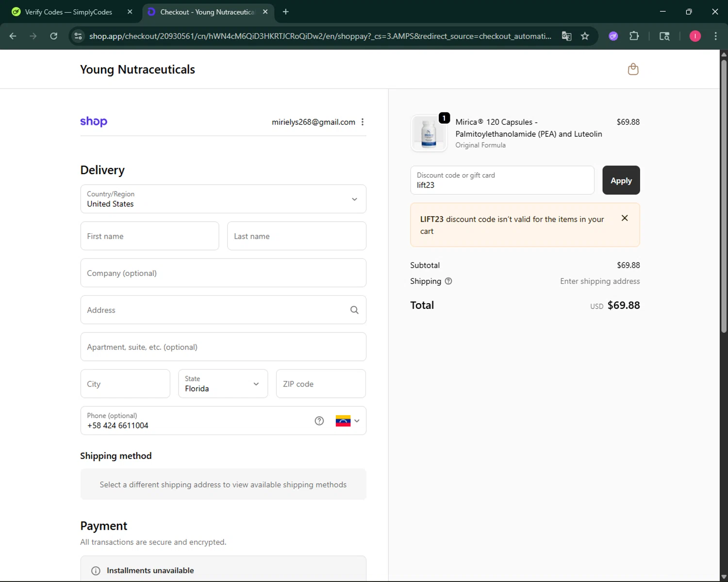Click the Last name field
Image resolution: width=728 pixels, height=582 pixels.
297,236
